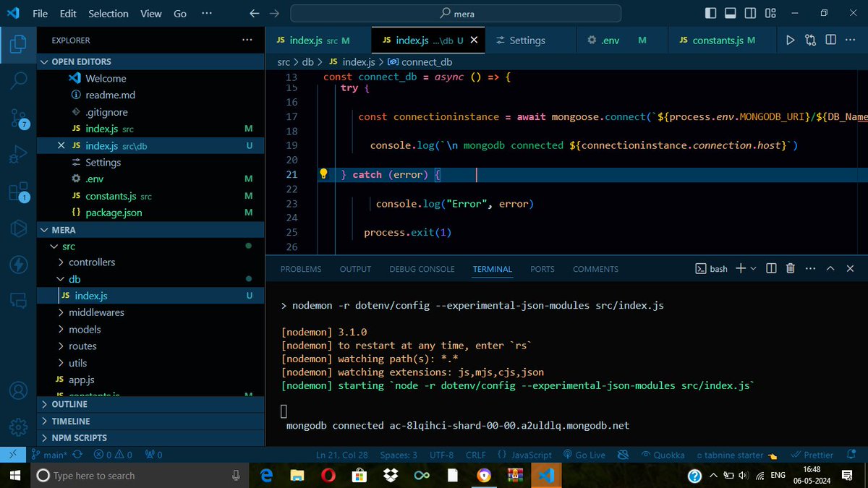Open the Extensions view in activity bar
The width and height of the screenshot is (868, 488).
click(x=18, y=192)
